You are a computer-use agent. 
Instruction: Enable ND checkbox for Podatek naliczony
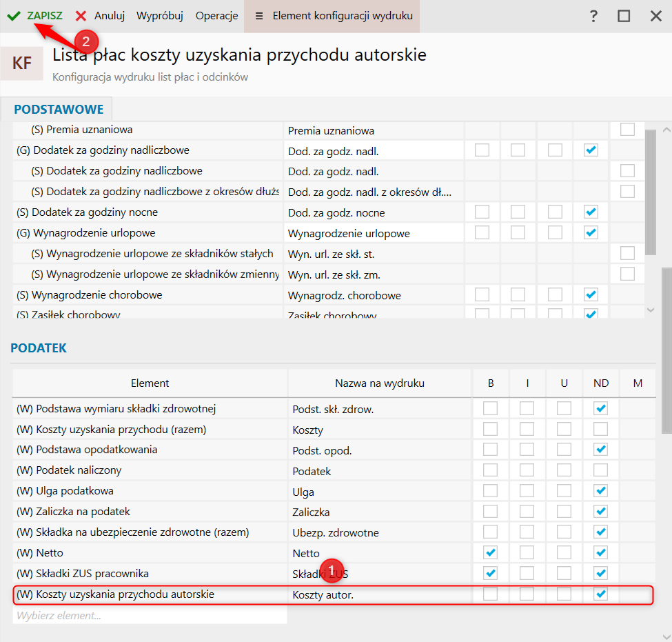point(601,470)
